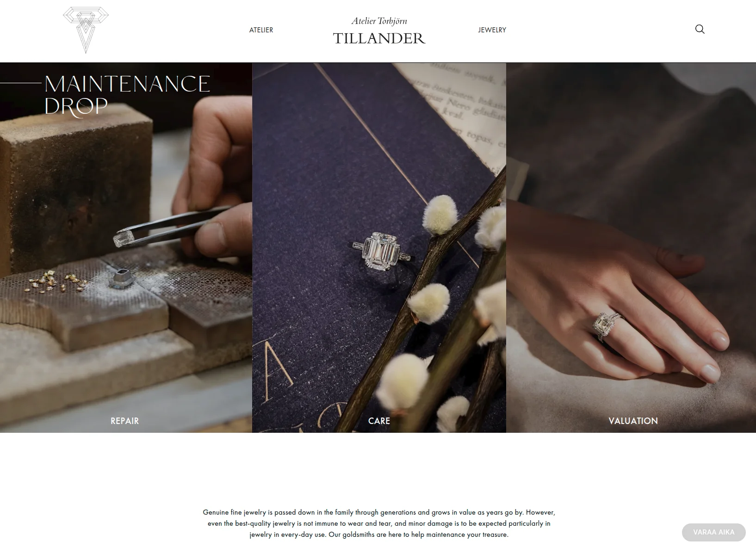Click the decorative line beside MAINTENANCE heading
Viewport: 756px width, 547px height.
pyautogui.click(x=21, y=83)
